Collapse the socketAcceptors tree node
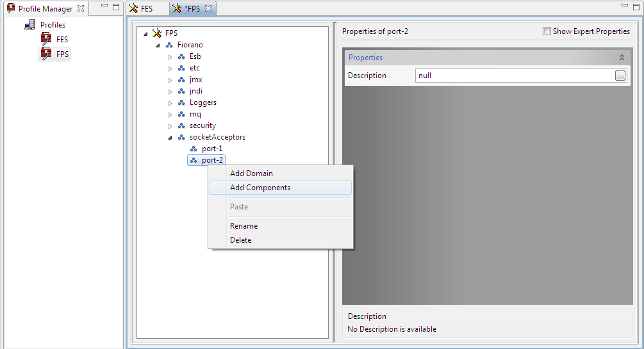The image size is (644, 349). (x=170, y=137)
